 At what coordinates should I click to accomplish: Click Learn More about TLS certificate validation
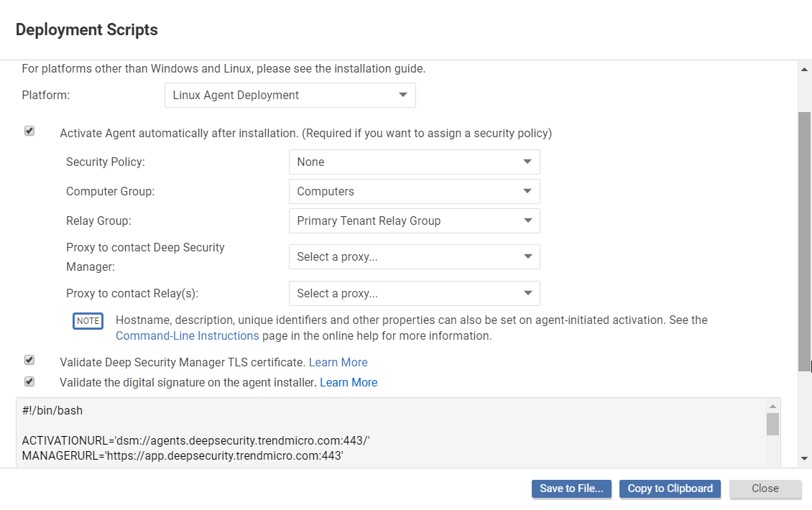point(338,362)
